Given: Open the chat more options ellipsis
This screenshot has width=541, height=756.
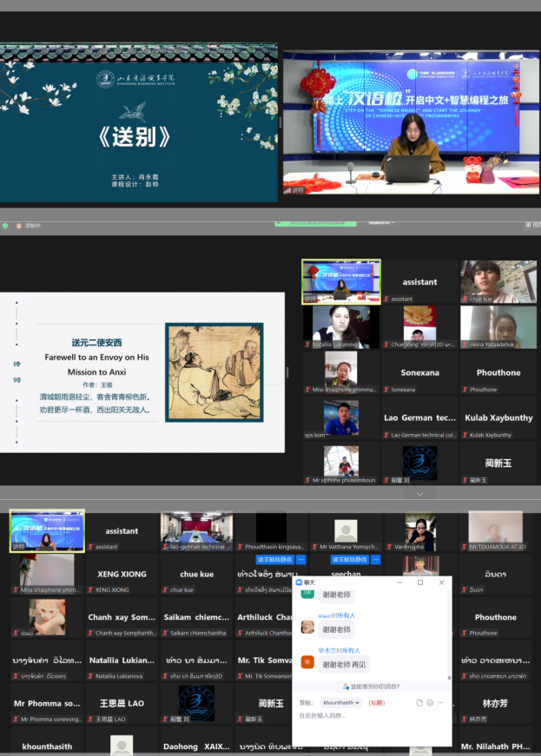Looking at the screenshot, I should coord(440,702).
